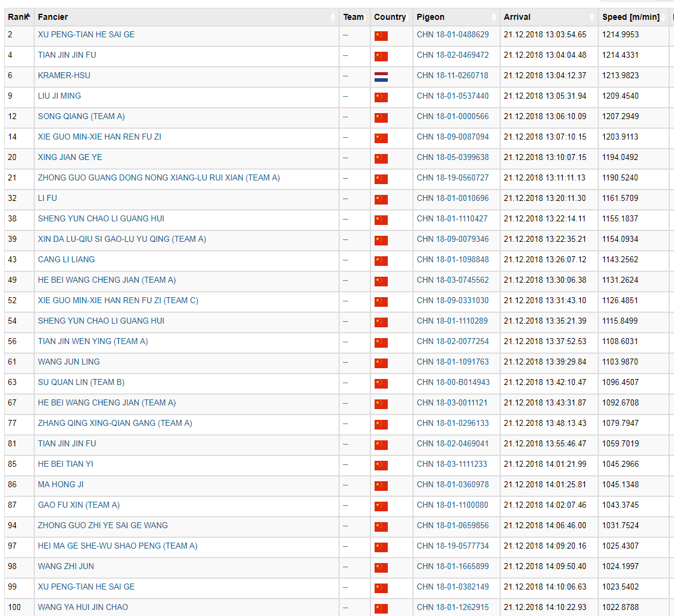
Task: Open pigeon CHN 18-03-0745562 link
Action: [x=453, y=280]
